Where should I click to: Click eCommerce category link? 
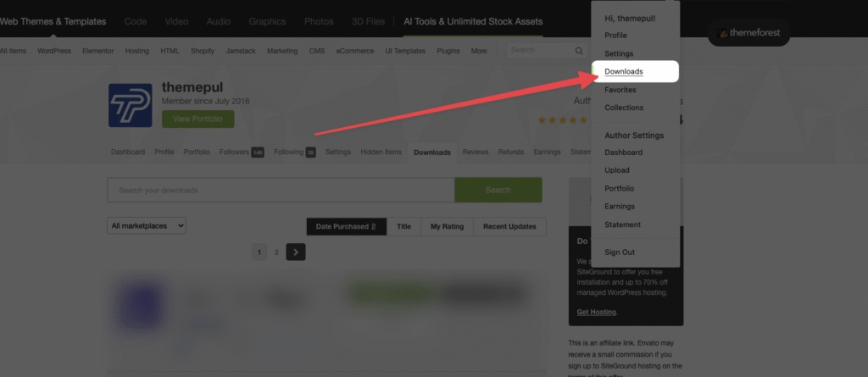click(x=355, y=51)
